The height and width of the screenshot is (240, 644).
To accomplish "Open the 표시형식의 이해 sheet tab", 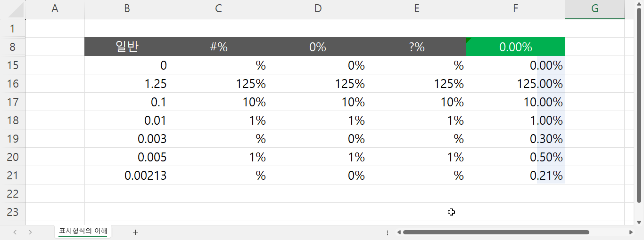I will pyautogui.click(x=83, y=231).
